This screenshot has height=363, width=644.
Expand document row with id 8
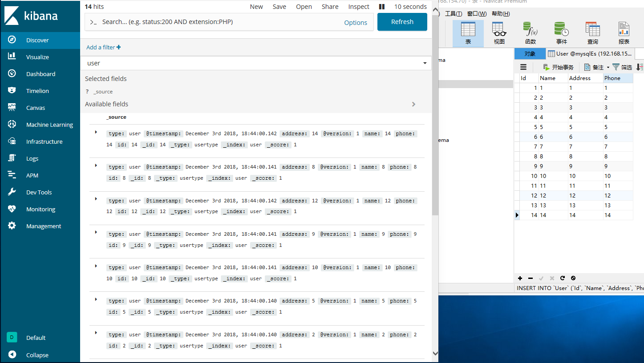click(96, 165)
